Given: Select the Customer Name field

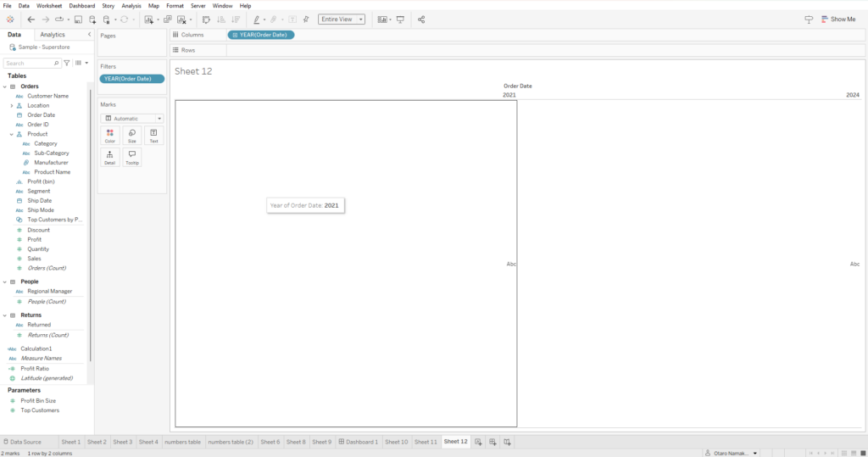Looking at the screenshot, I should (x=48, y=96).
